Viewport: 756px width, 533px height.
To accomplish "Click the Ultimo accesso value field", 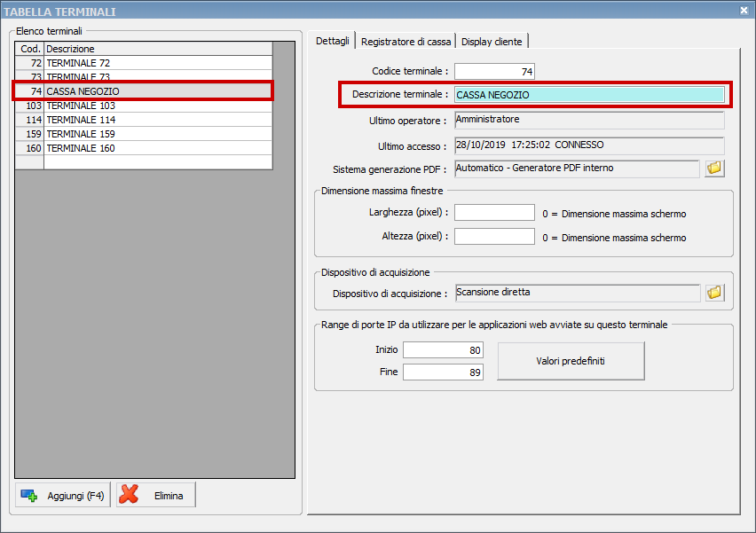I will coord(589,145).
